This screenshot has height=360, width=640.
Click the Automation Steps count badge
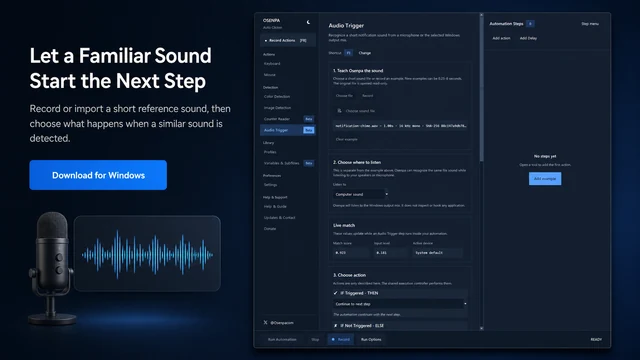(x=530, y=24)
